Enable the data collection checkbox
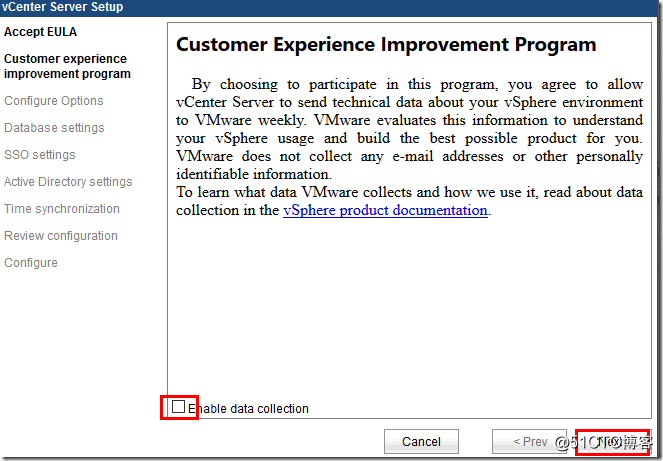The width and height of the screenshot is (663, 461). click(x=178, y=407)
